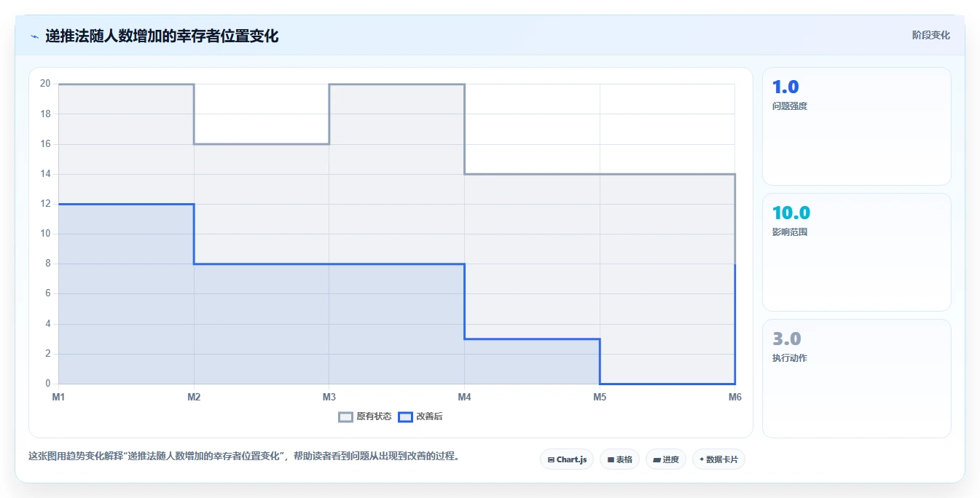Click the M1 axis label
Viewport: 980px width, 498px height.
[58, 397]
